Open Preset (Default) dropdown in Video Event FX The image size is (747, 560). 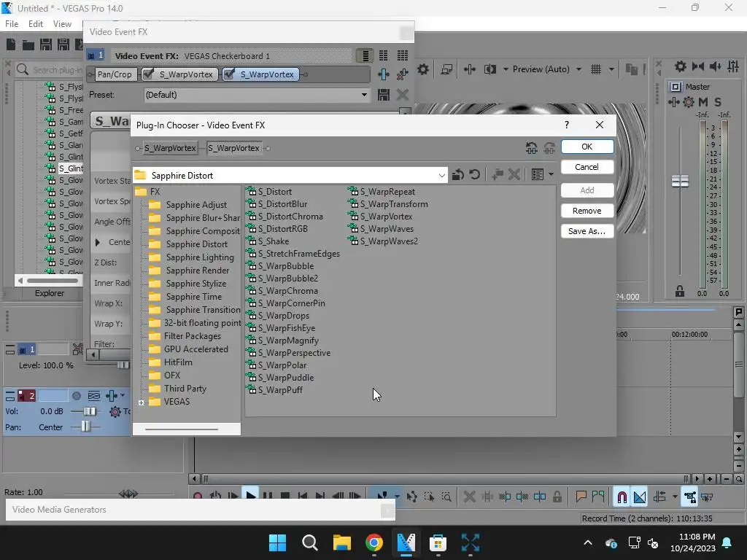(x=364, y=95)
